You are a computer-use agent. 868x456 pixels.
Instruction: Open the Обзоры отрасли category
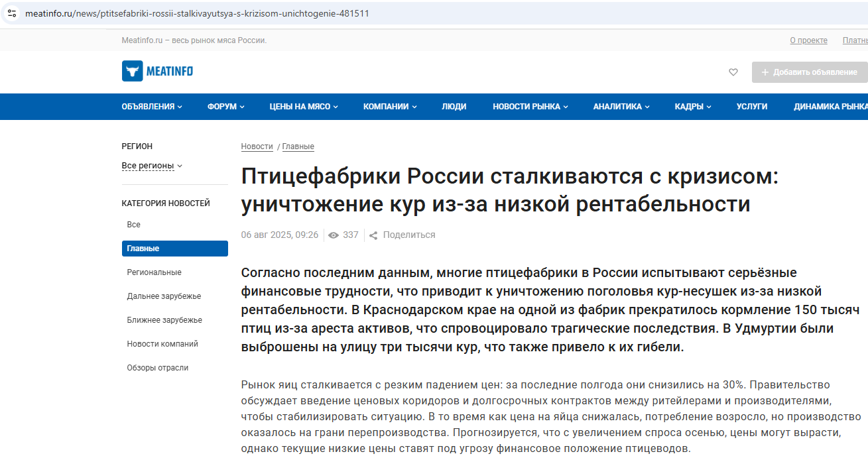click(158, 368)
